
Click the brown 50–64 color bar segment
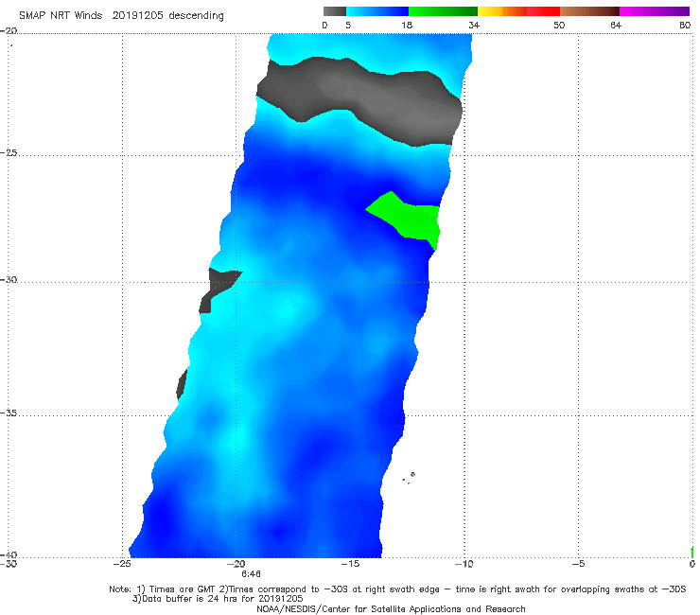[x=589, y=11]
